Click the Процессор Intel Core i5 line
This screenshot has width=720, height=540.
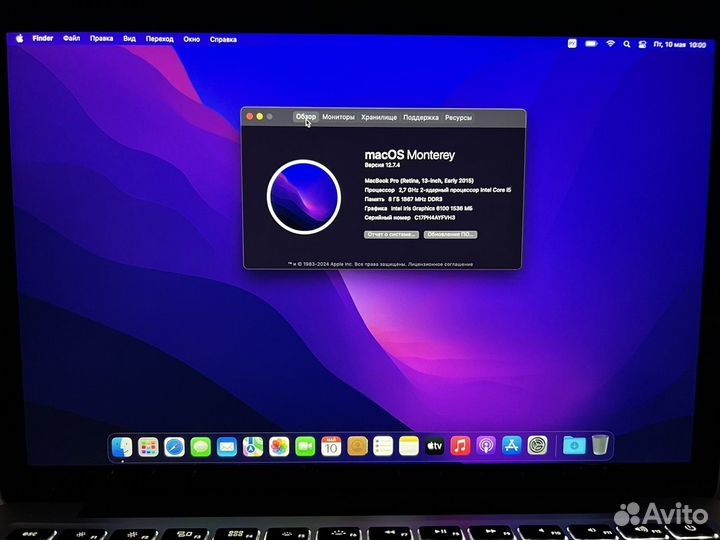click(438, 190)
